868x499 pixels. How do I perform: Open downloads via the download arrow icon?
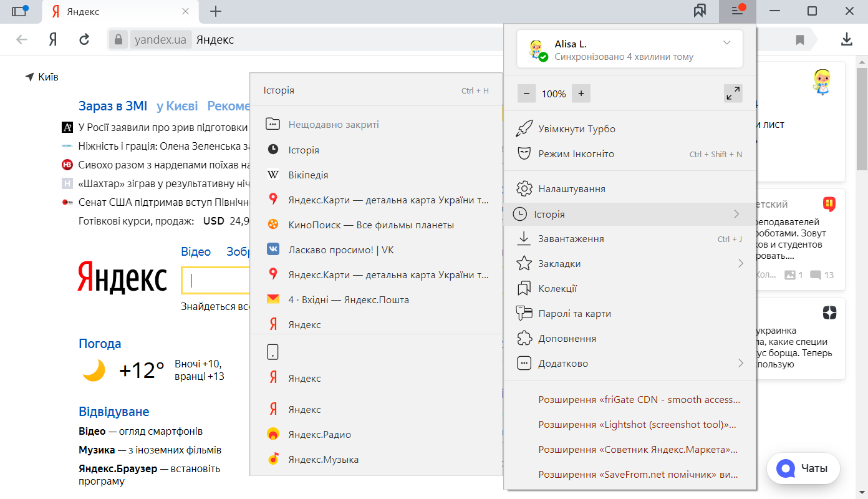click(x=846, y=40)
